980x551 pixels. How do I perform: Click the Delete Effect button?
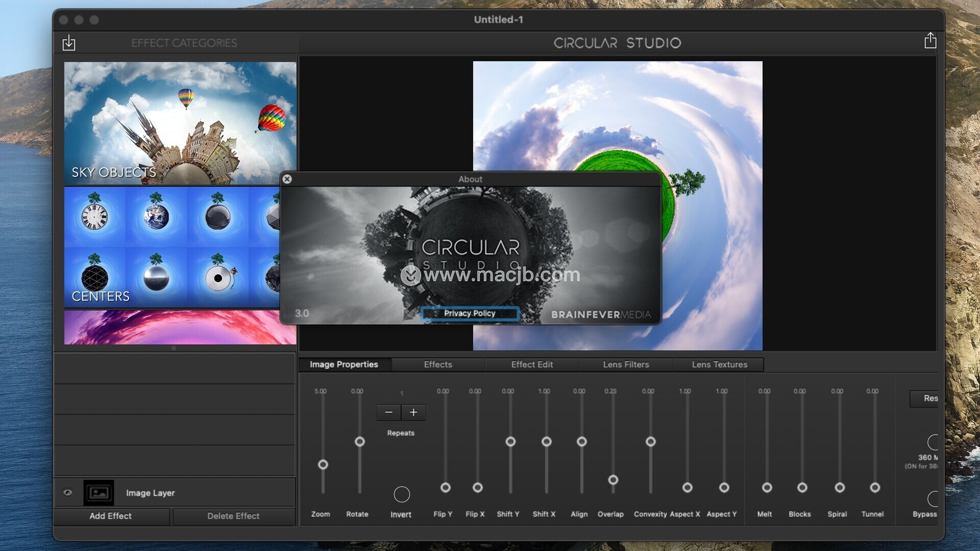[233, 516]
